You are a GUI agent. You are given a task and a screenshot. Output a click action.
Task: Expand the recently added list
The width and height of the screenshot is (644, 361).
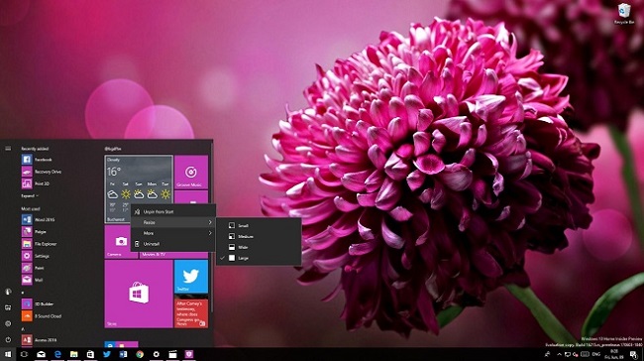[30, 195]
